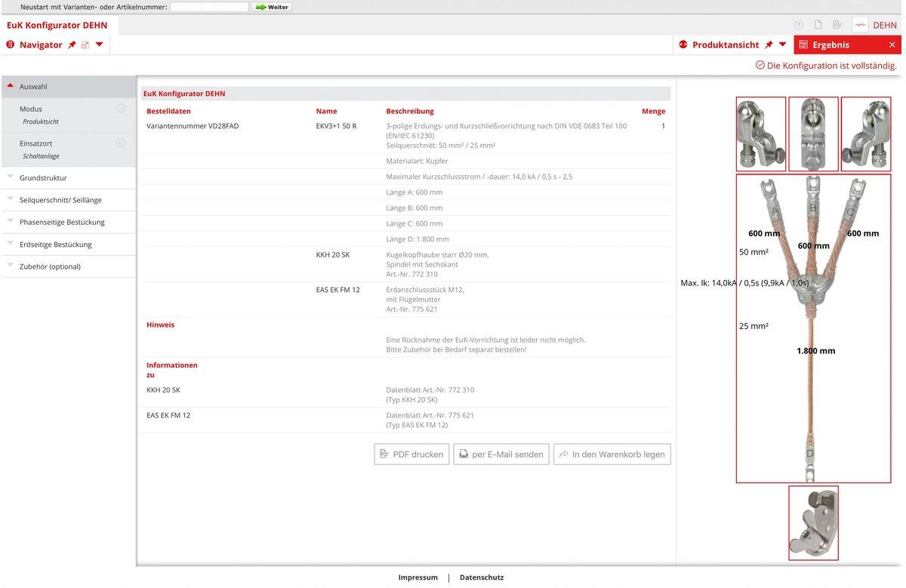Click the left phase clamp thumbnail

[x=761, y=134]
